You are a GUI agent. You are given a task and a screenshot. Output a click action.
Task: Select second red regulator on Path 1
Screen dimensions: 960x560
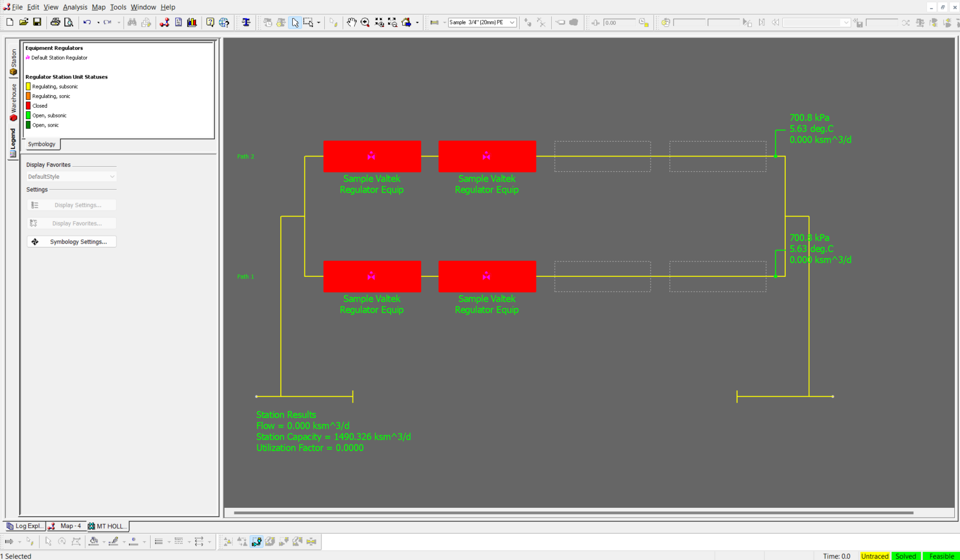click(487, 276)
